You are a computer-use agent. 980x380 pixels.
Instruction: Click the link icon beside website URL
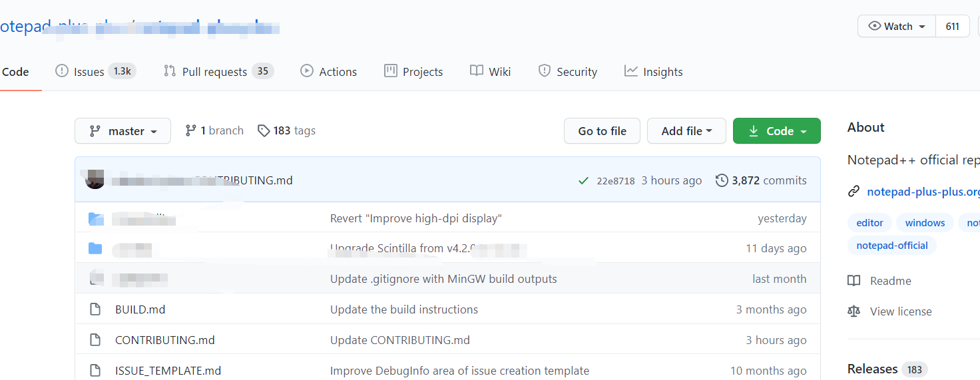point(854,192)
